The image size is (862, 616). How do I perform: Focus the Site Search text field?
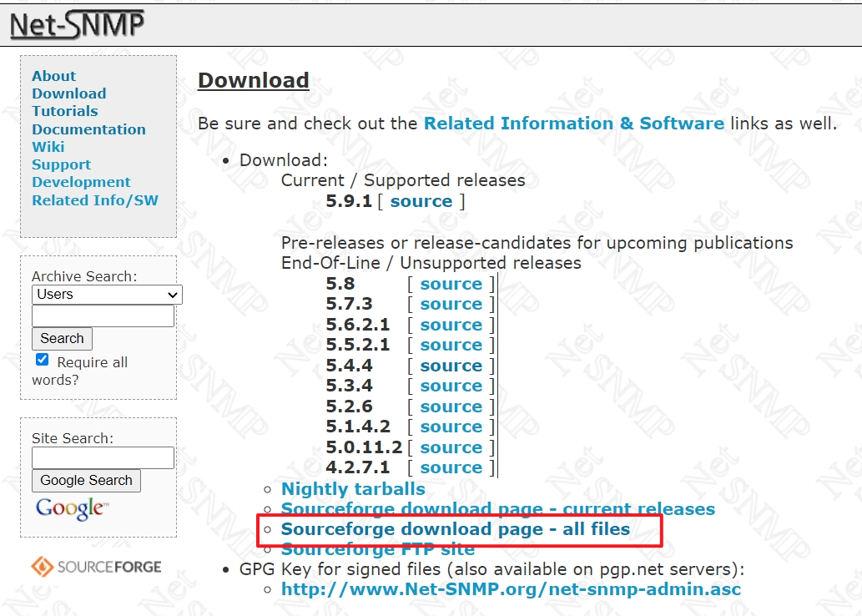[103, 457]
